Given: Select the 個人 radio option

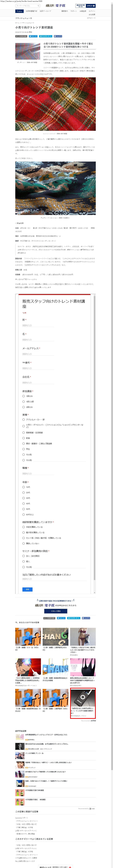Looking at the screenshot, I should coord(24,561).
